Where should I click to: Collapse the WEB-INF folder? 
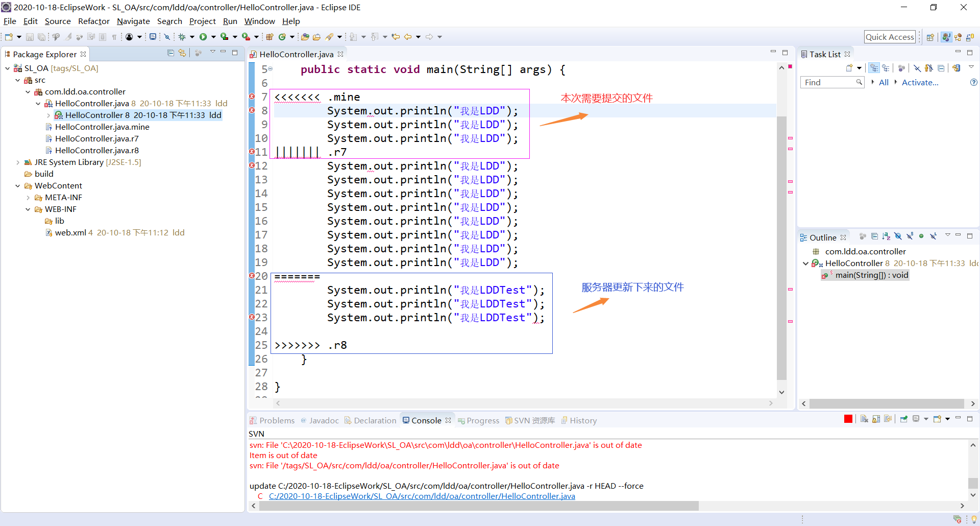point(28,209)
